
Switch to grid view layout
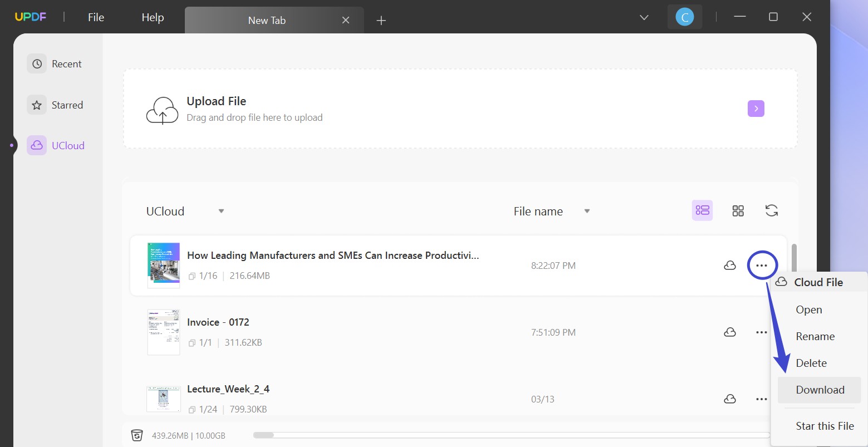[738, 210]
